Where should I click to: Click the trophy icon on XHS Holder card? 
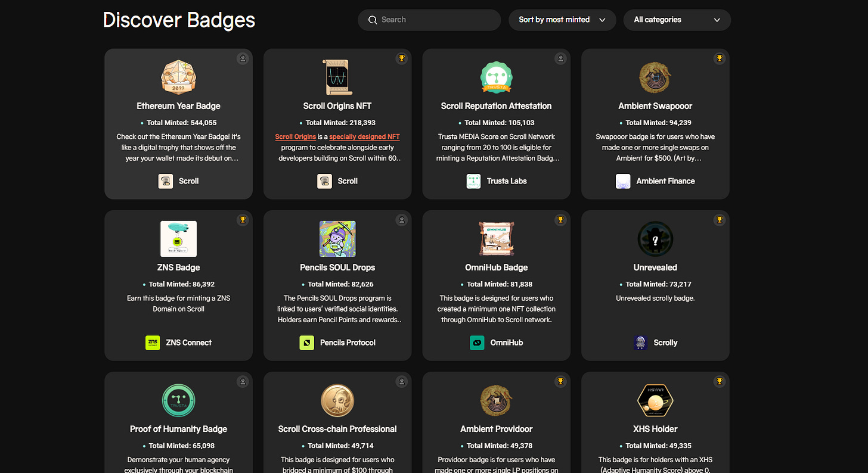coord(720,381)
